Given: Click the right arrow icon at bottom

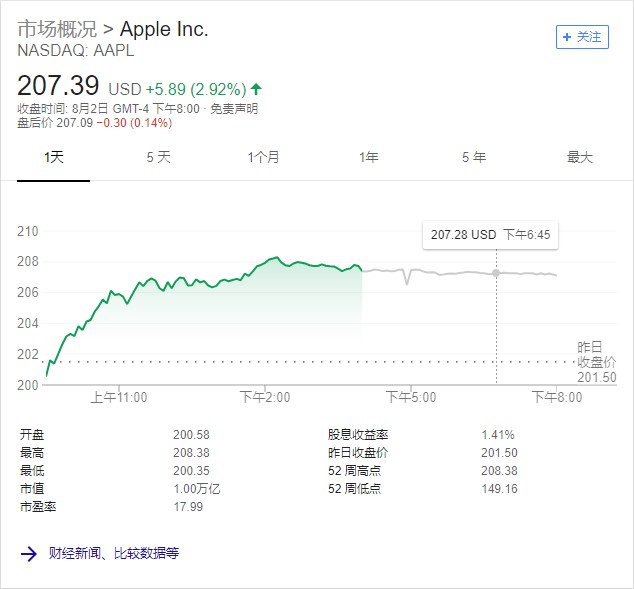Looking at the screenshot, I should tap(29, 553).
